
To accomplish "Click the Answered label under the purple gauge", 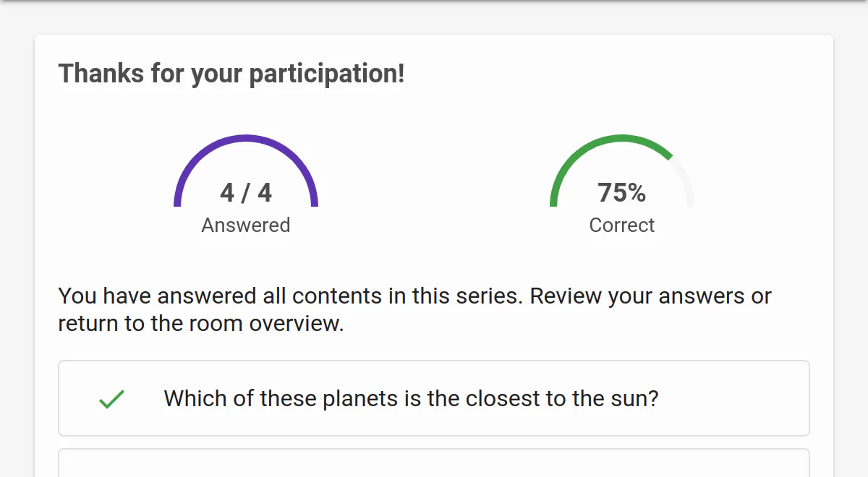I will click(x=246, y=225).
